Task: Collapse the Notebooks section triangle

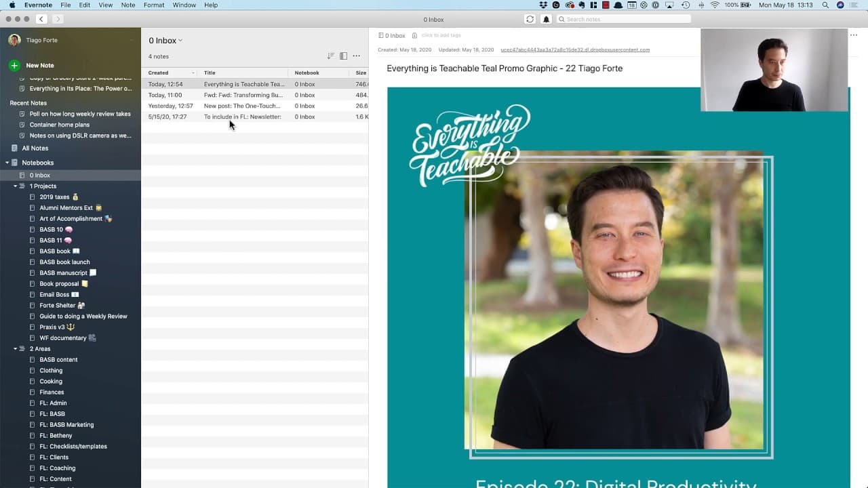Action: pos(7,163)
